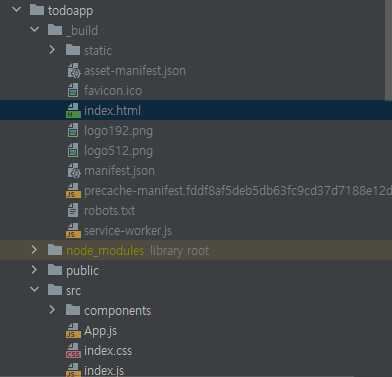
Task: Select the App.js file name
Action: point(100,331)
